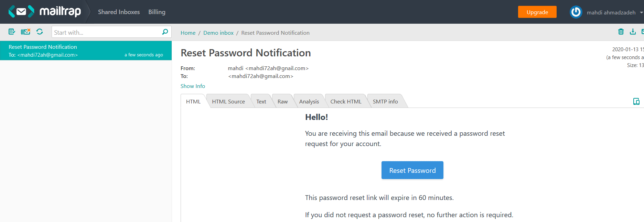Image resolution: width=644 pixels, height=222 pixels.
Task: Delete this email with the trash icon
Action: (x=621, y=32)
